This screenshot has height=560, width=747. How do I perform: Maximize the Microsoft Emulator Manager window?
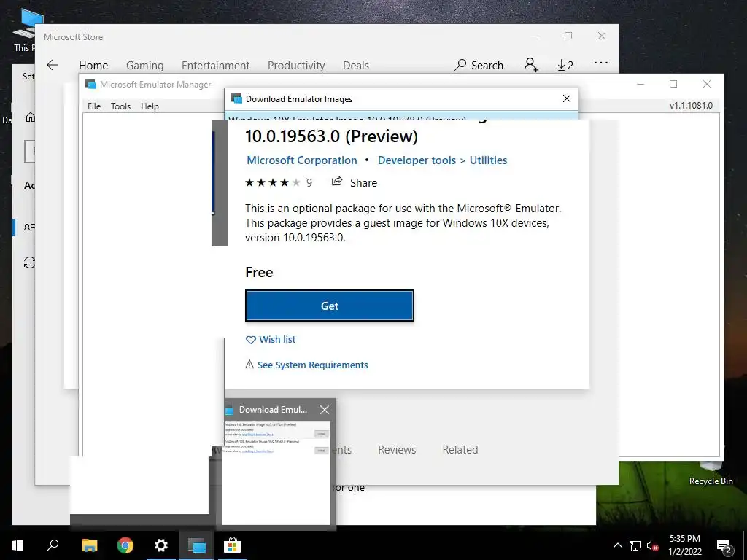tap(673, 84)
